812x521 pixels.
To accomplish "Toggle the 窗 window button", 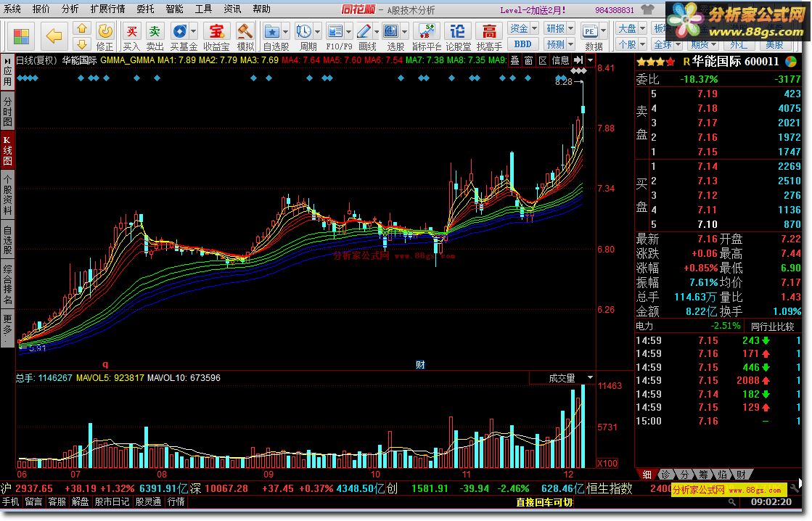I will pyautogui.click(x=529, y=61).
